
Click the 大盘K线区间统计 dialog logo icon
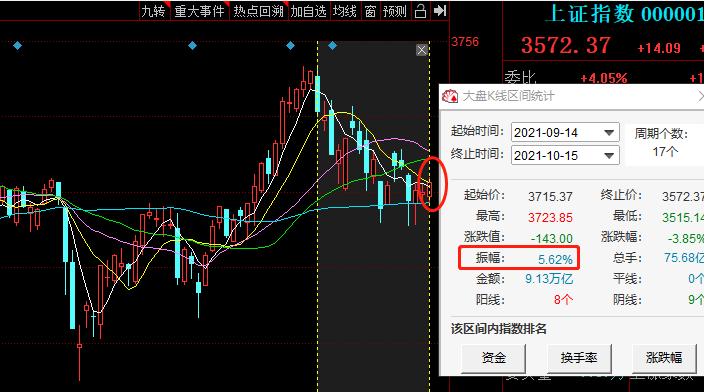450,96
